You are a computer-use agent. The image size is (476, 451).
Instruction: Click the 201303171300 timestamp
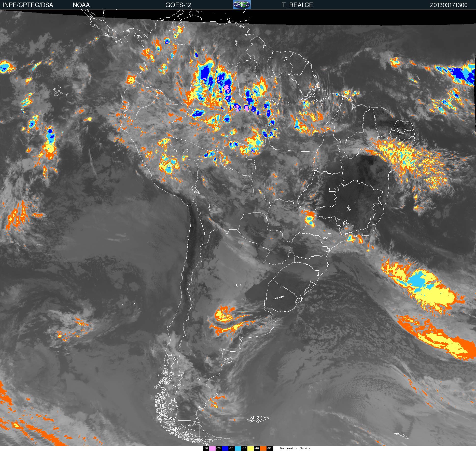(449, 5)
